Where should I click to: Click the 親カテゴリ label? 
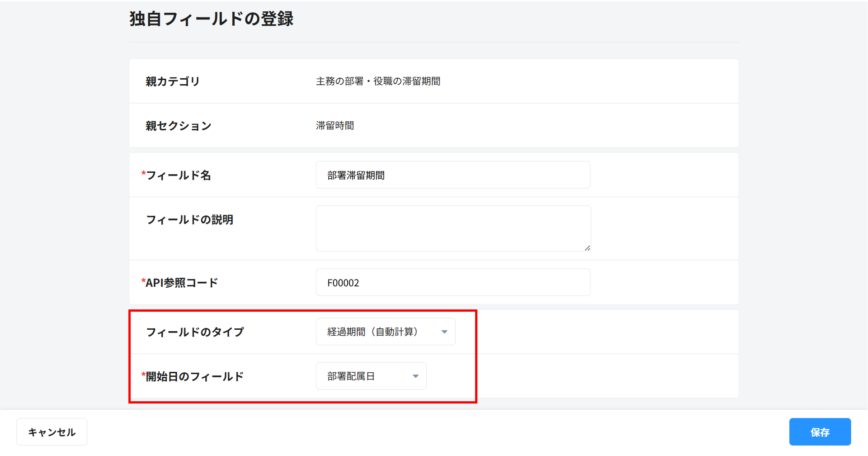tap(173, 81)
